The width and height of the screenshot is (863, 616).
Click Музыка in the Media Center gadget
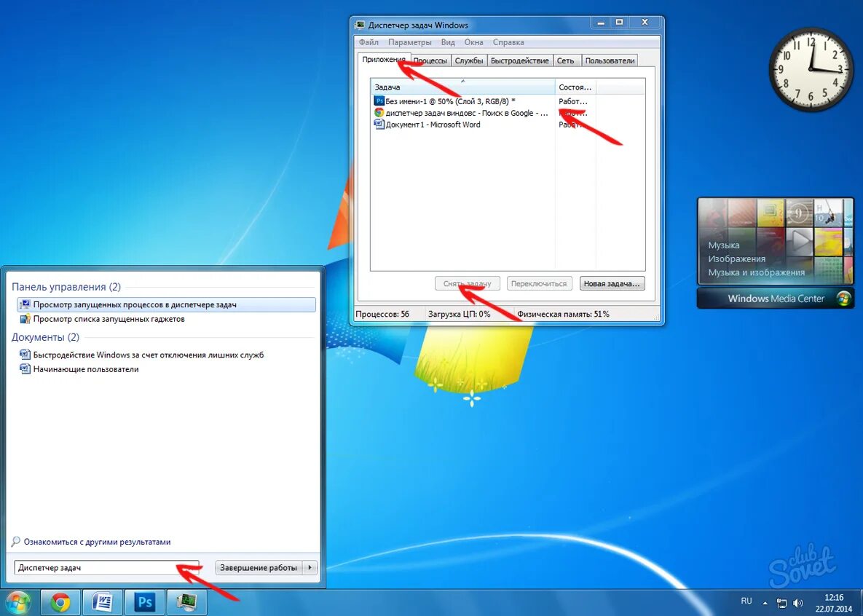point(724,245)
